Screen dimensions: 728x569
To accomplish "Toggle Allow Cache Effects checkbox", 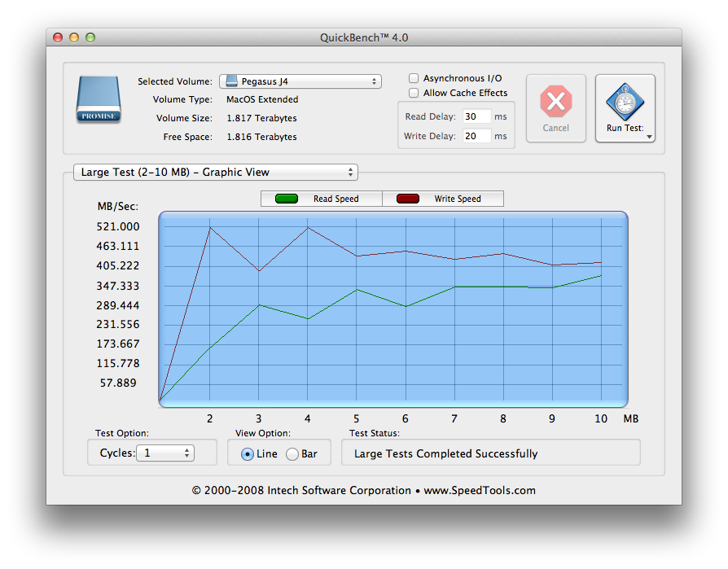I will [413, 93].
